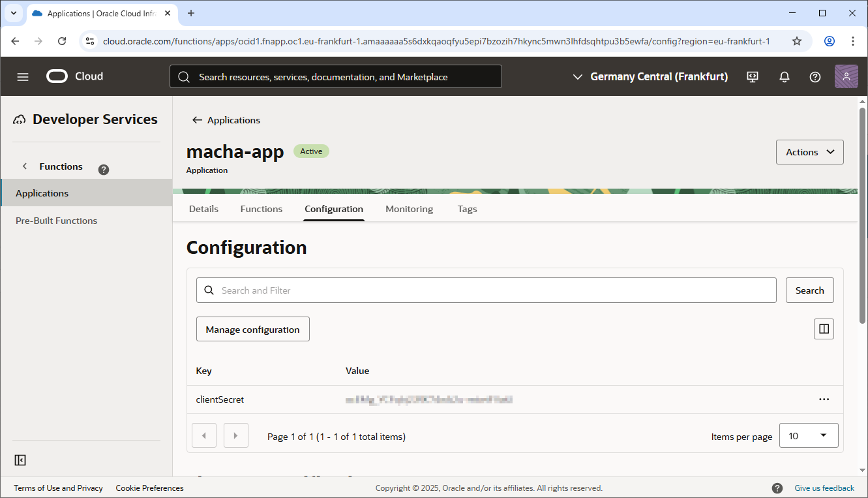Expand the Germany Central (Frankfurt) region selector

pos(650,77)
